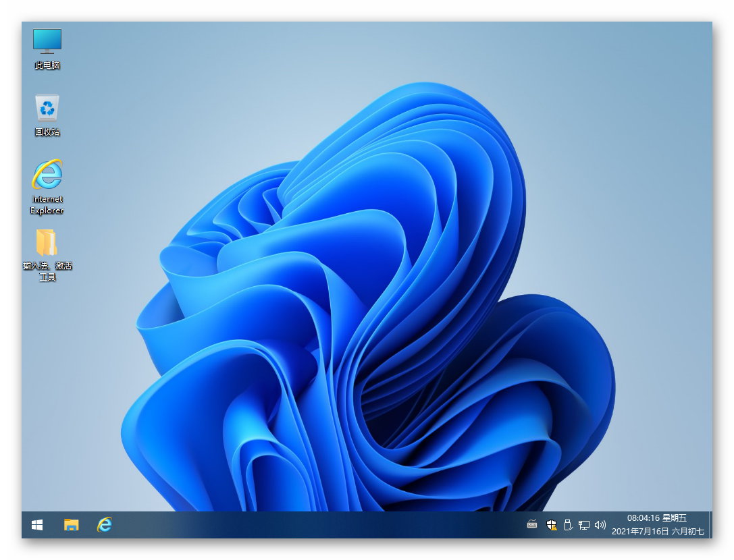Click the Show desktop strip at taskbar end

710,525
